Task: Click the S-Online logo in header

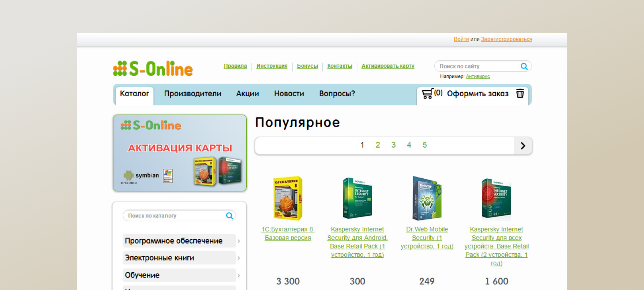Action: [153, 69]
